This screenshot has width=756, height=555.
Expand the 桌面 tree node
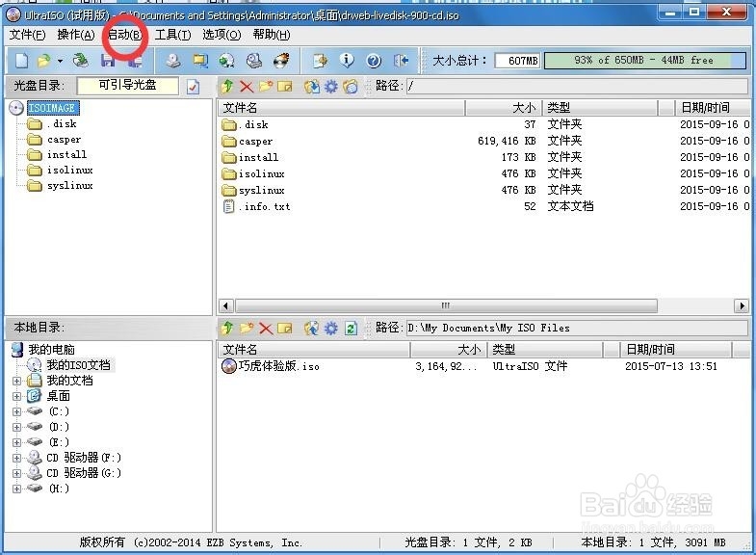(17, 396)
